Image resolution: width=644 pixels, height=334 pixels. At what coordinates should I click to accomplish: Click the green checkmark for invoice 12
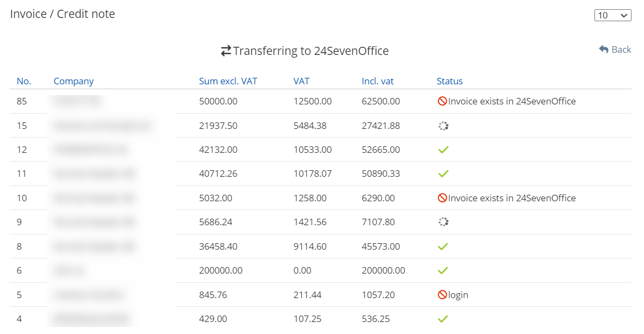[443, 150]
